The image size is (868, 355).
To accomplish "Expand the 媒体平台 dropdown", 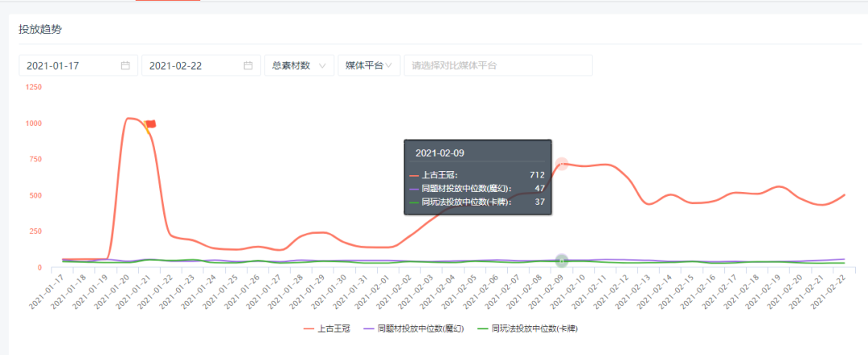I will pos(368,66).
